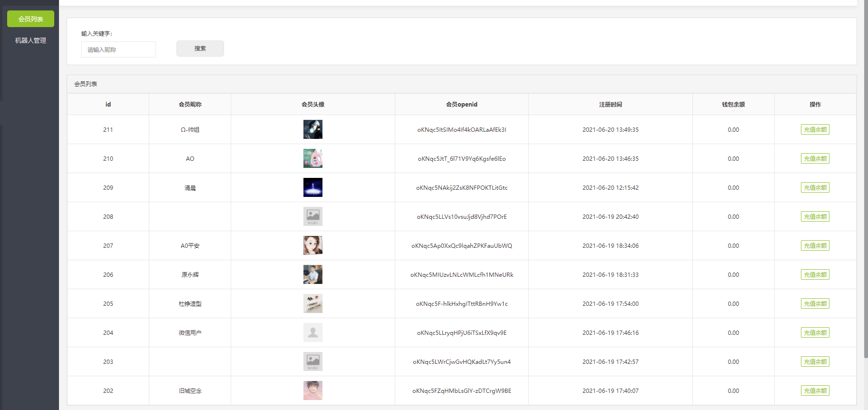This screenshot has width=868, height=410.
Task: Recharge balance for member id 209
Action: pyautogui.click(x=815, y=187)
